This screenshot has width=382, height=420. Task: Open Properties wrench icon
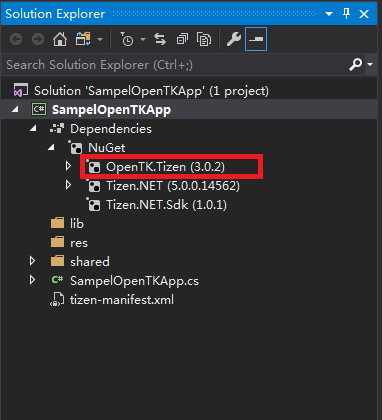(x=234, y=40)
